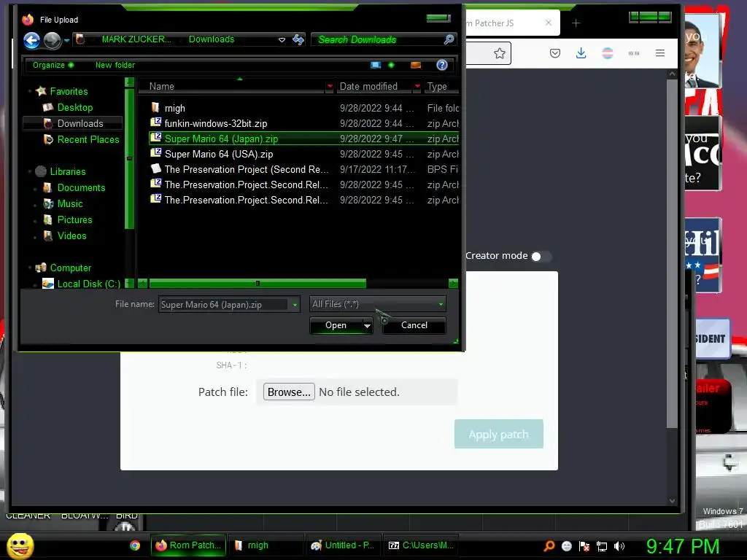Viewport: 747px width, 560px height.
Task: Expand the File name history dropdown
Action: pyautogui.click(x=295, y=305)
